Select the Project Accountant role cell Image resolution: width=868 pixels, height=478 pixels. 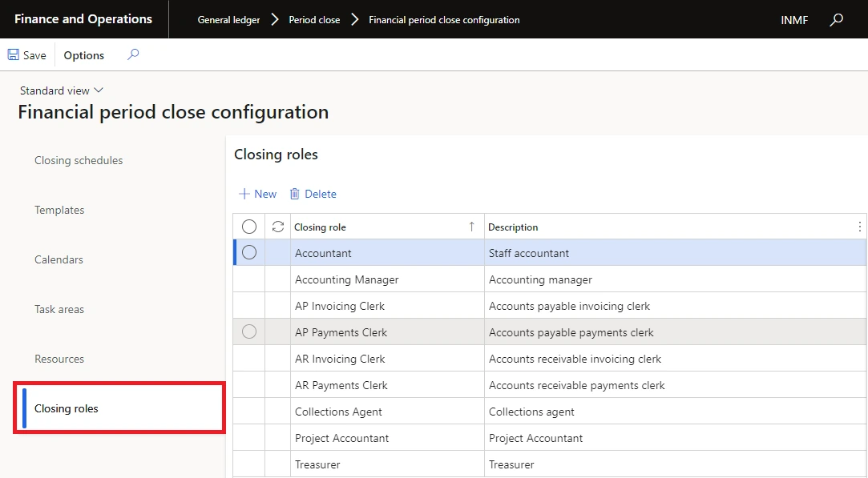click(387, 438)
